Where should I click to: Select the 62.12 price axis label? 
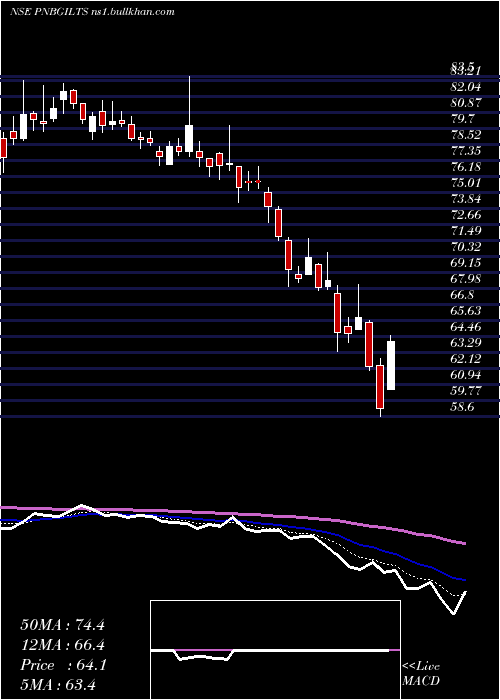[466, 359]
